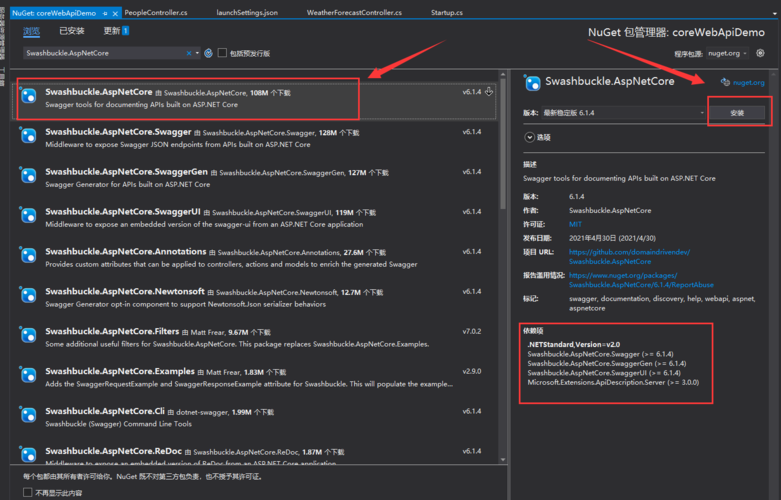Click the Swashbuckle.AspNetCore.SwaggerUI package icon

click(29, 215)
